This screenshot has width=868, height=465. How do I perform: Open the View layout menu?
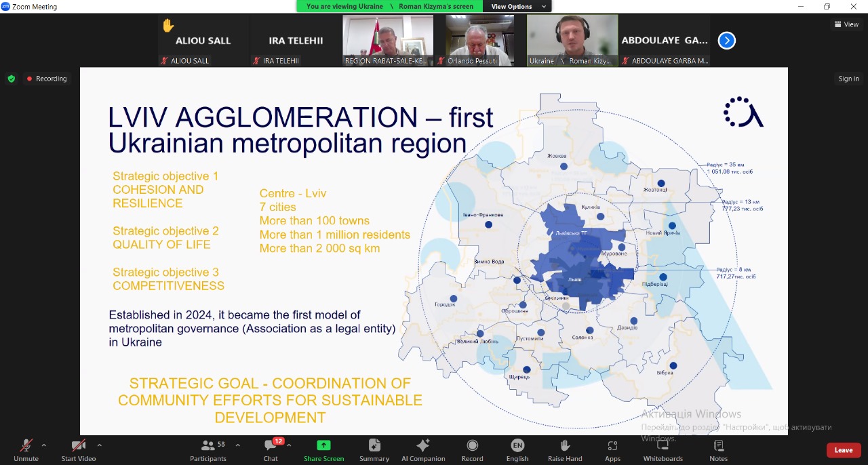(847, 24)
